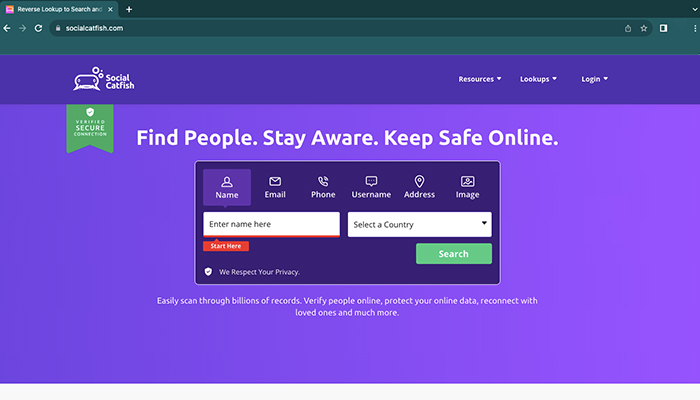Focus the Enter name here field
This screenshot has height=400, width=700.
[x=271, y=224]
